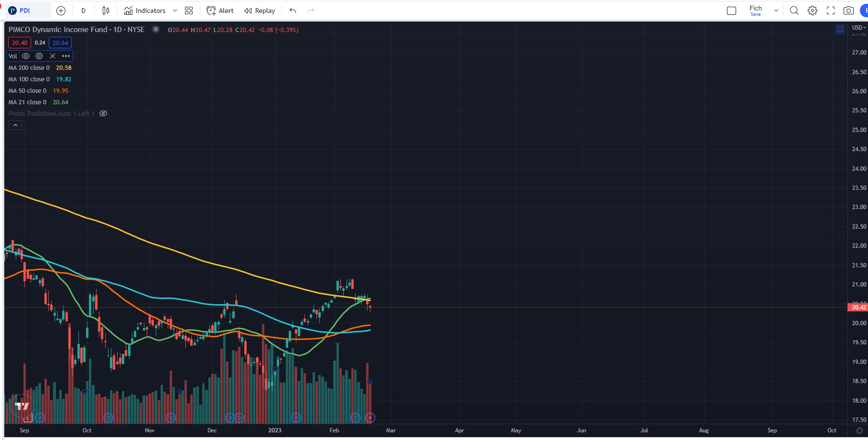The height and width of the screenshot is (440, 868).
Task: Click the dividend D marker in mid-October
Action: click(108, 418)
